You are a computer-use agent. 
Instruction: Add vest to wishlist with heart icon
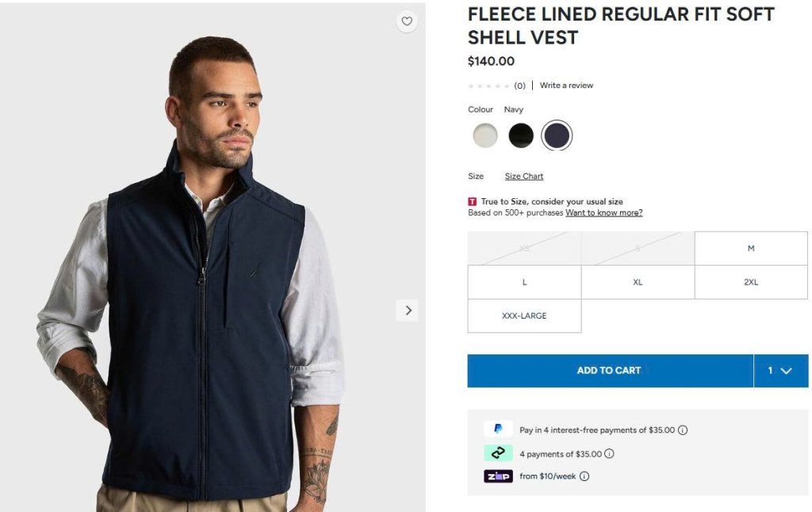(x=407, y=21)
